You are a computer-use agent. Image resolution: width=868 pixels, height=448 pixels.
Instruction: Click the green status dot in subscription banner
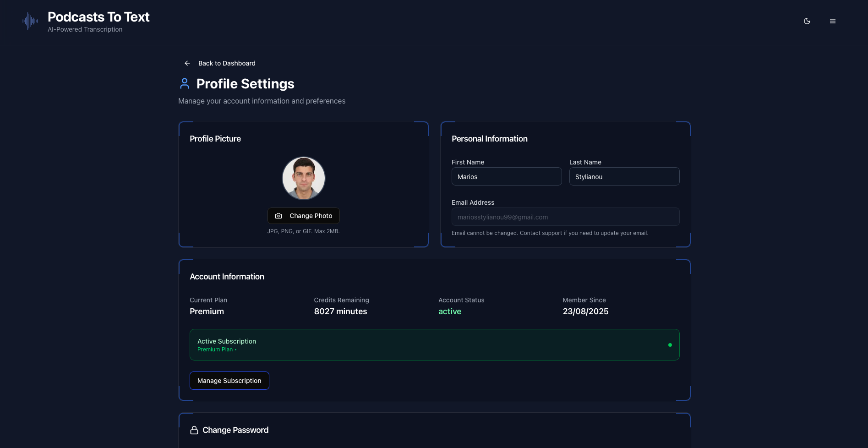[670, 345]
